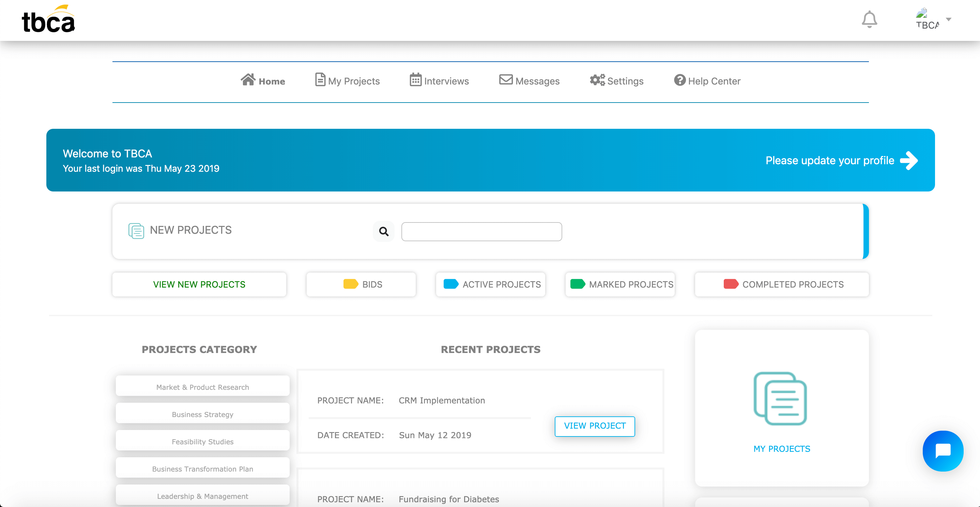Show ACTIVE PROJECTS list

pos(490,284)
